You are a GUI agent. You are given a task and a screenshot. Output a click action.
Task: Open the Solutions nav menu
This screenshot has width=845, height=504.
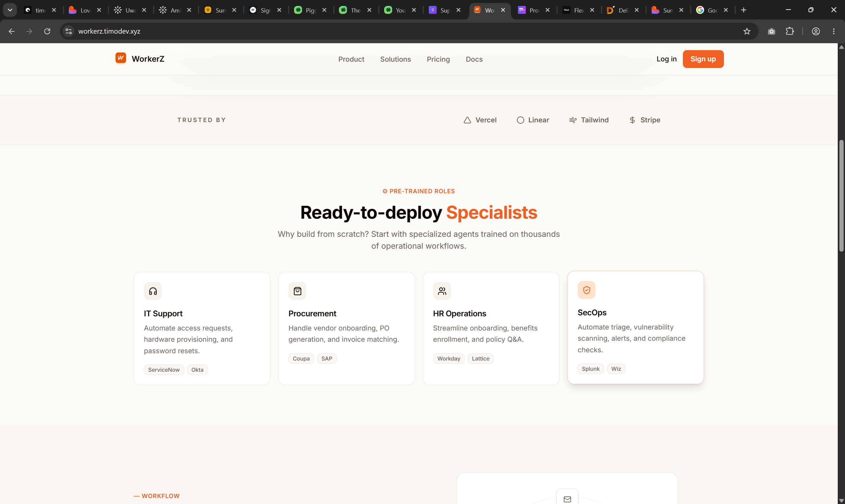(395, 59)
